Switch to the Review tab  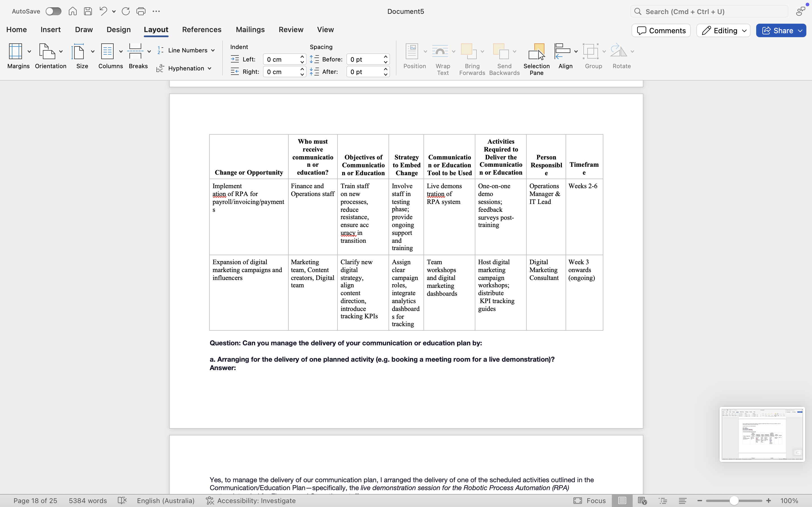point(291,30)
